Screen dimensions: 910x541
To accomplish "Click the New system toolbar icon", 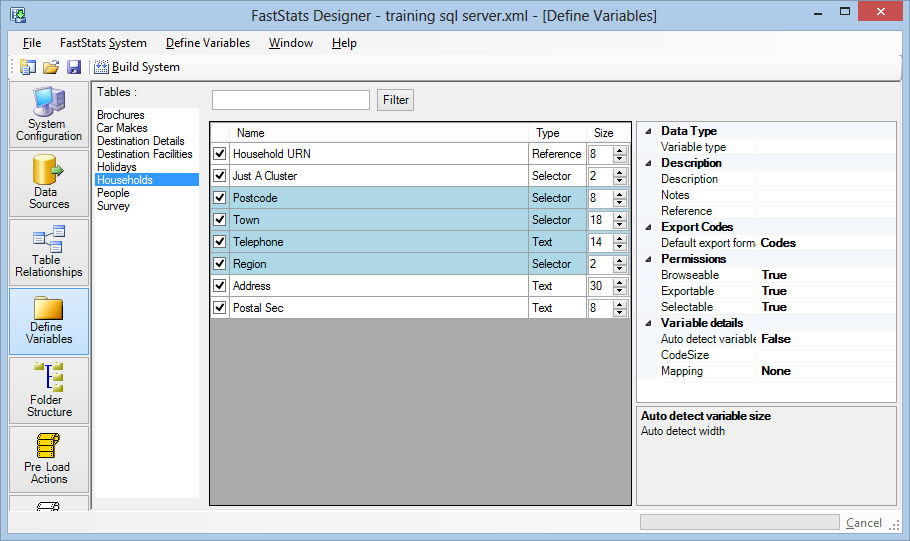I will click(x=27, y=67).
